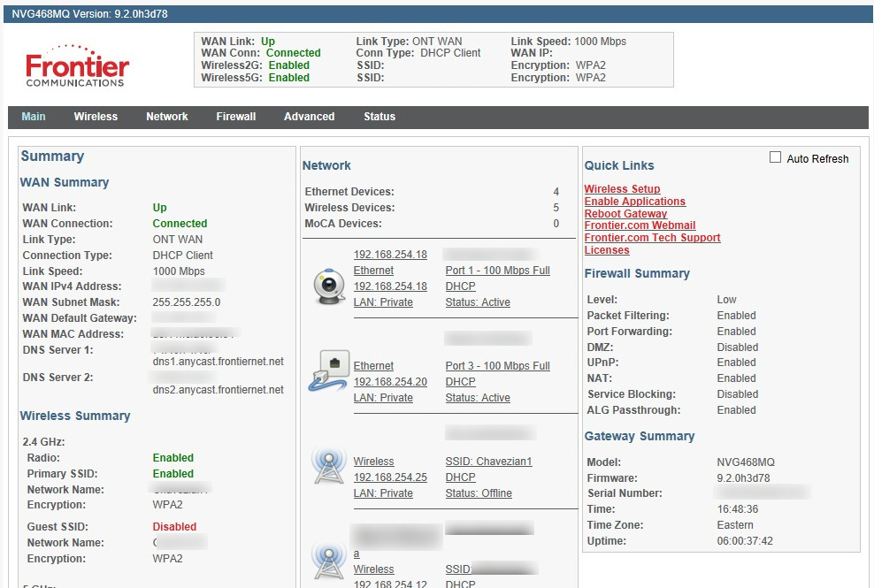Click Port 3 - 100 Mbps Full link
874x588 pixels.
pos(497,365)
